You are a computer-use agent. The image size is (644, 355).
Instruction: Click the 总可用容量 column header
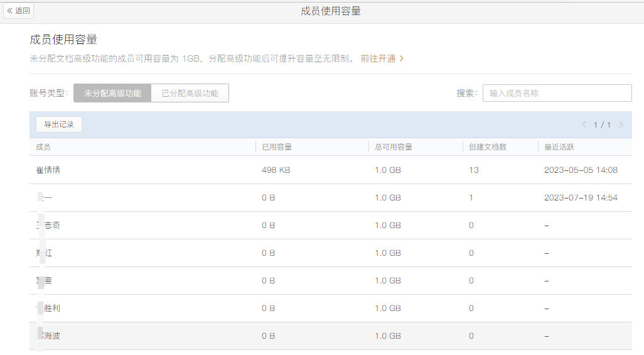[x=394, y=147]
